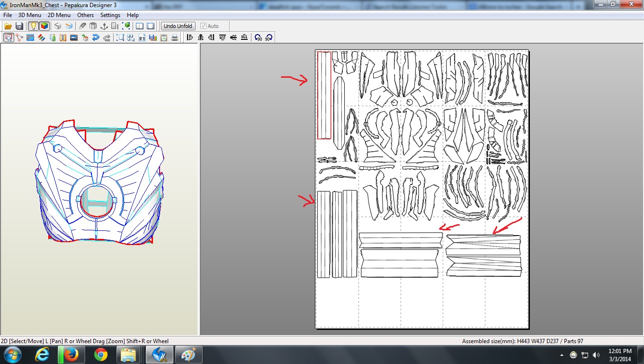The image size is (644, 364).
Task: Click the gray cylinder icon
Action: tap(93, 26)
